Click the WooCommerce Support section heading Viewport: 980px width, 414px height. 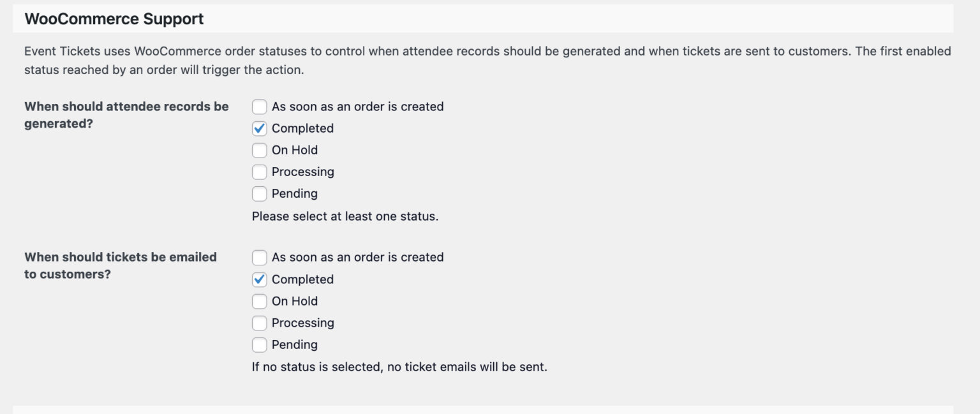click(x=114, y=18)
